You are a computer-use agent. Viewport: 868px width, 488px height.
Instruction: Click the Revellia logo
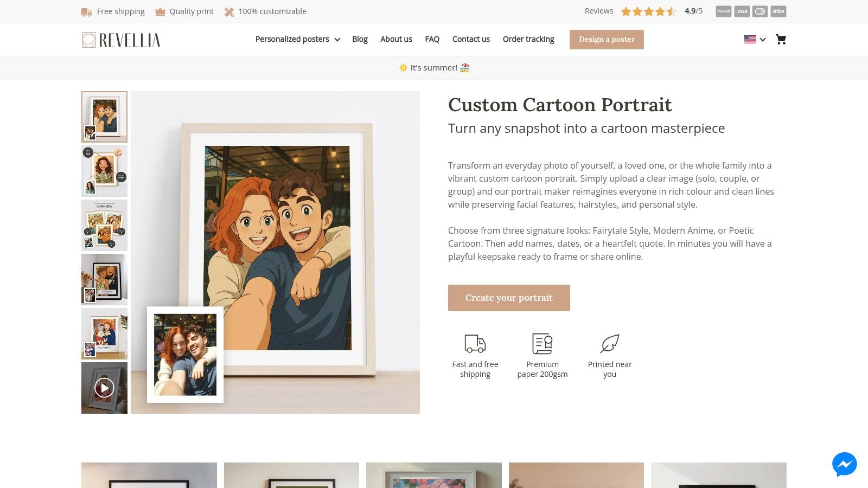pos(121,40)
